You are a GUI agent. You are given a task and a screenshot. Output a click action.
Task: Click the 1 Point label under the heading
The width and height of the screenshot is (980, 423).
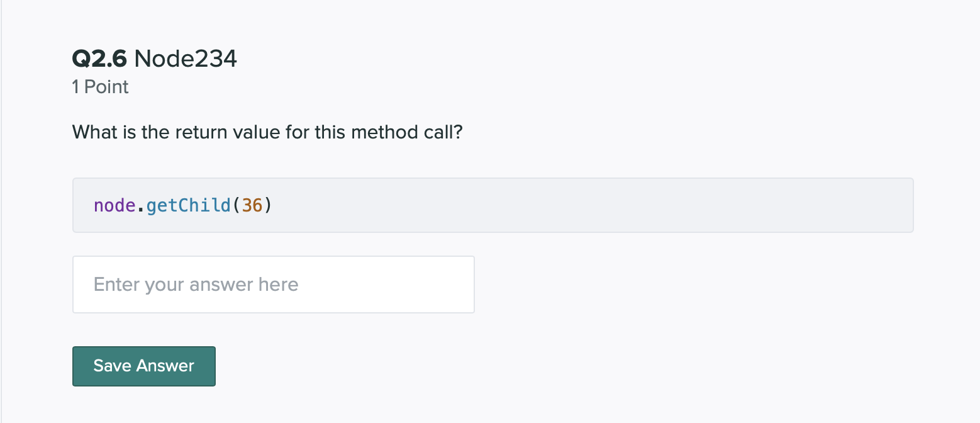click(x=99, y=87)
